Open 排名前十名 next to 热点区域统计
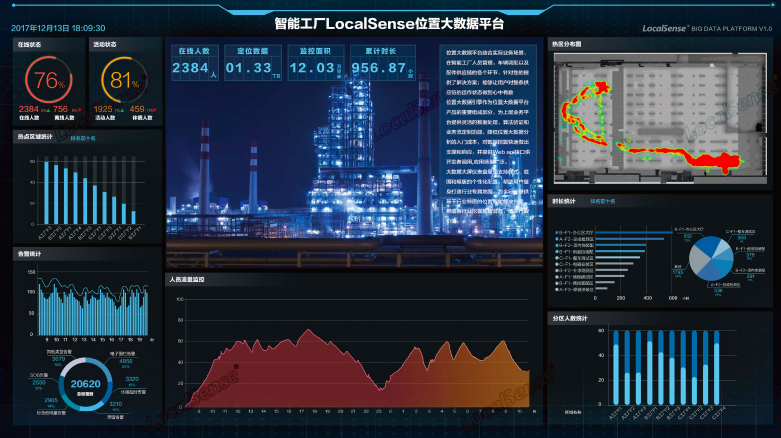The width and height of the screenshot is (781, 438). pyautogui.click(x=83, y=138)
